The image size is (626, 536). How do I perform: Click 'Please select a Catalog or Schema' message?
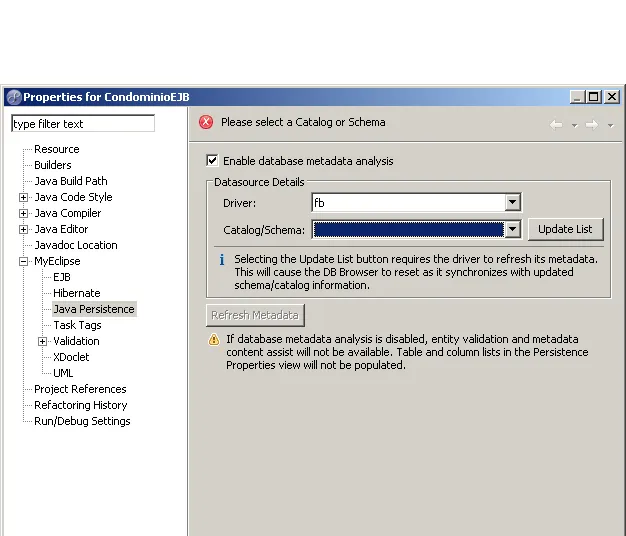(303, 122)
